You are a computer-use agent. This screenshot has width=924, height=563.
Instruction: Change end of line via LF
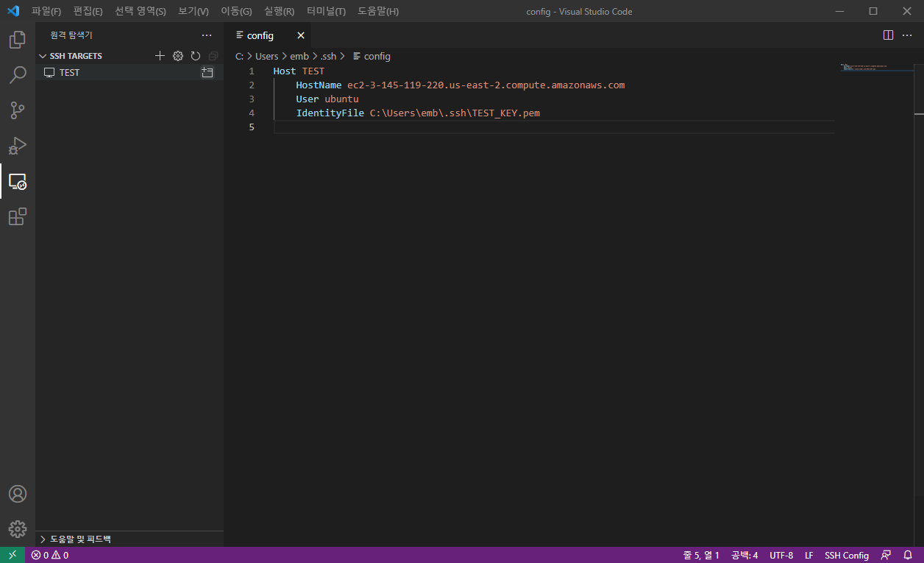(809, 555)
